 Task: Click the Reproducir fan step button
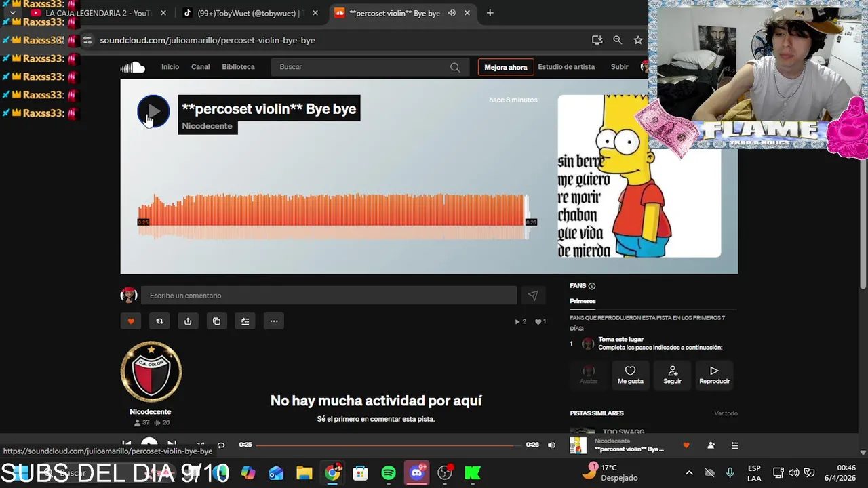coord(714,374)
